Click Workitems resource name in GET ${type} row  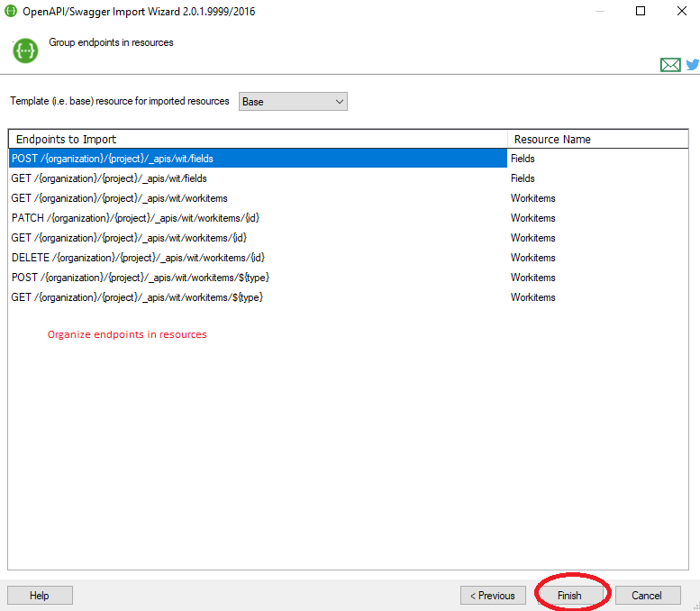pyautogui.click(x=533, y=297)
